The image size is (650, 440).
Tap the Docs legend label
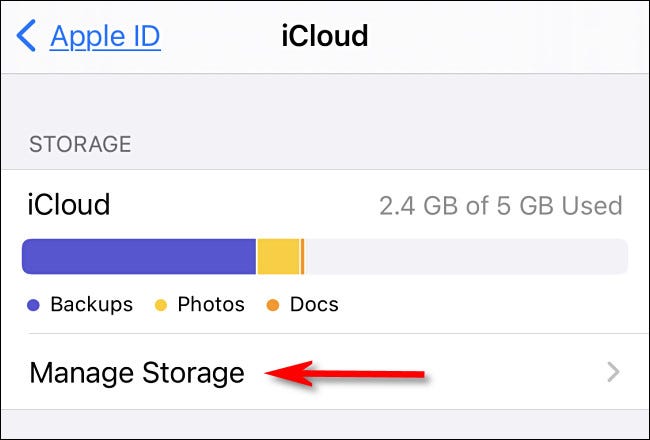coord(314,305)
